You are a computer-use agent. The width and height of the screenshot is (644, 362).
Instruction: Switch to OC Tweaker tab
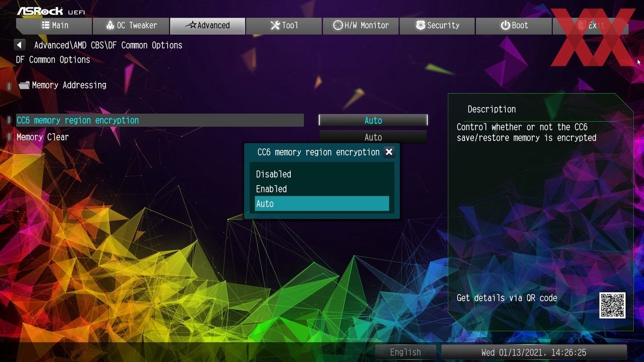tap(131, 26)
